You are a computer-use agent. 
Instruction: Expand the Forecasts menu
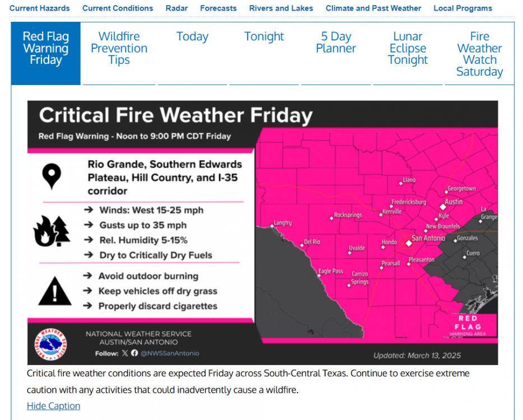(219, 8)
